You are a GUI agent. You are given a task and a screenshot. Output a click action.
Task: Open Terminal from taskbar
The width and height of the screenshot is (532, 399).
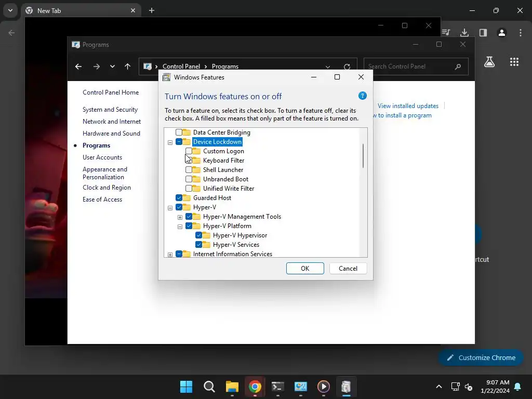[x=278, y=387]
